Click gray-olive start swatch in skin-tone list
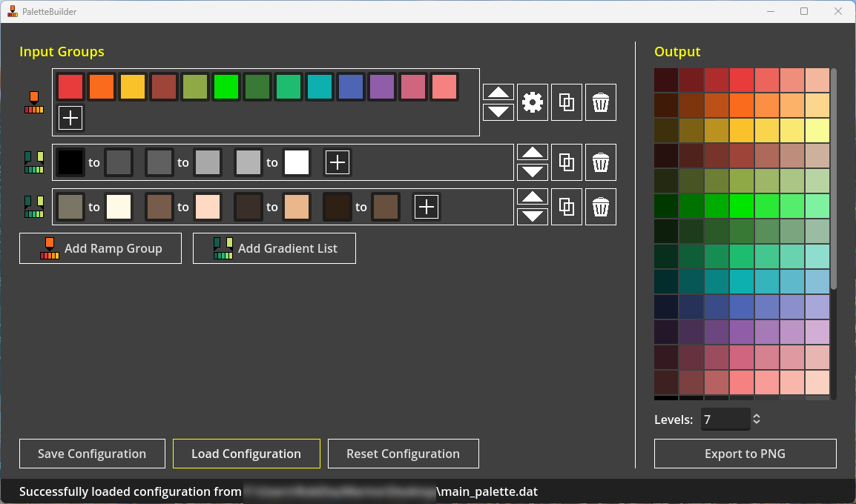856x504 pixels. (x=70, y=207)
